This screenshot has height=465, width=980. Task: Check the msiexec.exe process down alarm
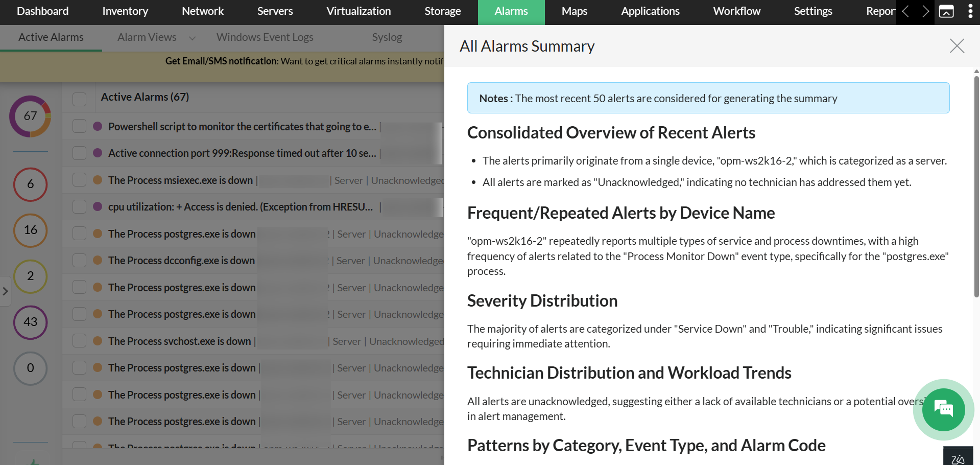pyautogui.click(x=79, y=180)
